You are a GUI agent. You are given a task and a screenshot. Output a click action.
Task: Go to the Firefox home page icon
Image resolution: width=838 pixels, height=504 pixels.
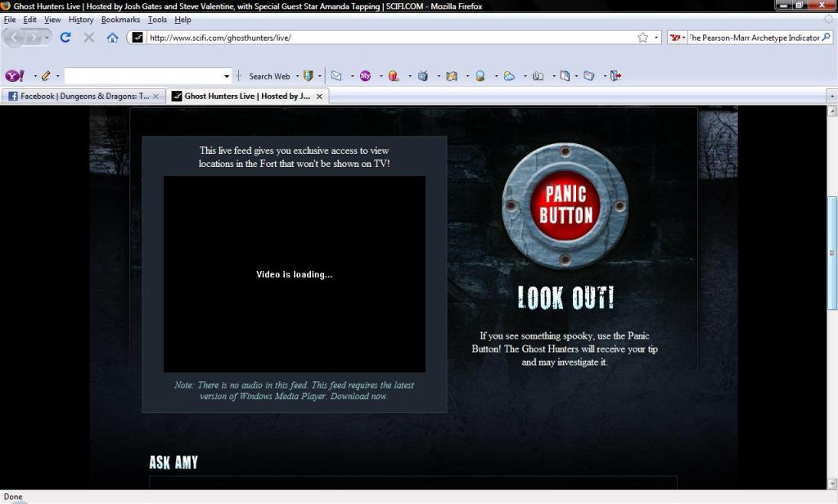point(112,38)
